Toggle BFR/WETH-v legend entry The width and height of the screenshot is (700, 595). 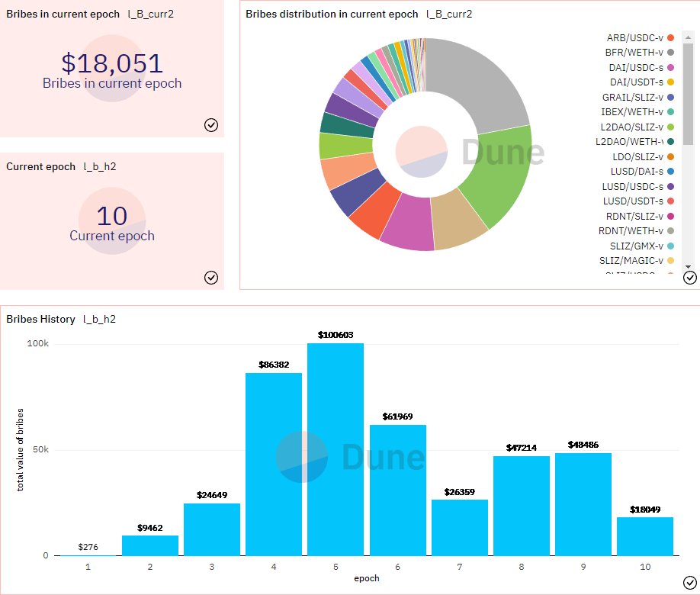coord(639,53)
